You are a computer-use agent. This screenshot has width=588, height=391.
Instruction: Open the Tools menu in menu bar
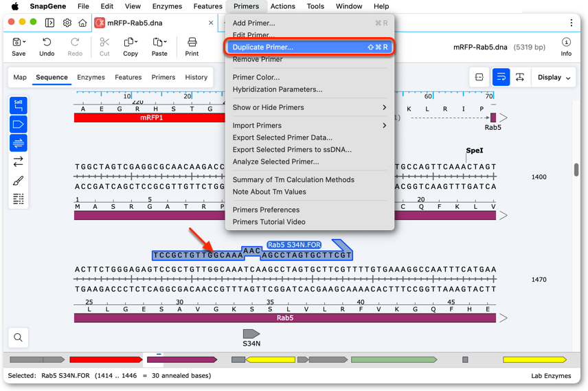pyautogui.click(x=315, y=6)
